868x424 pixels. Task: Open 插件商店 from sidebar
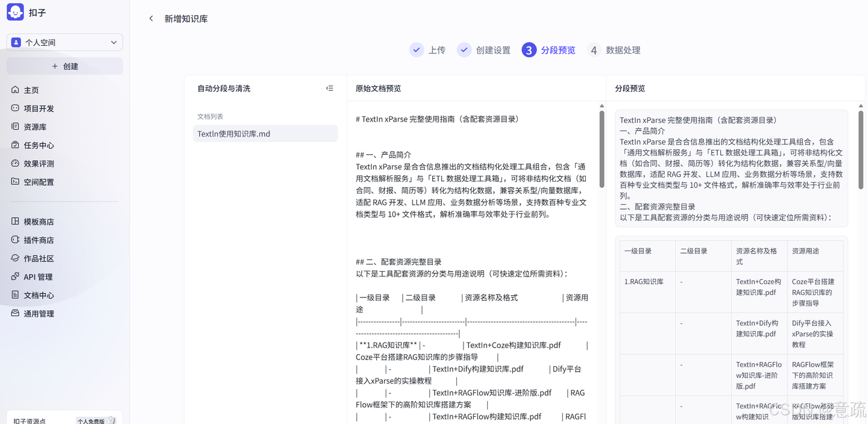tap(39, 240)
